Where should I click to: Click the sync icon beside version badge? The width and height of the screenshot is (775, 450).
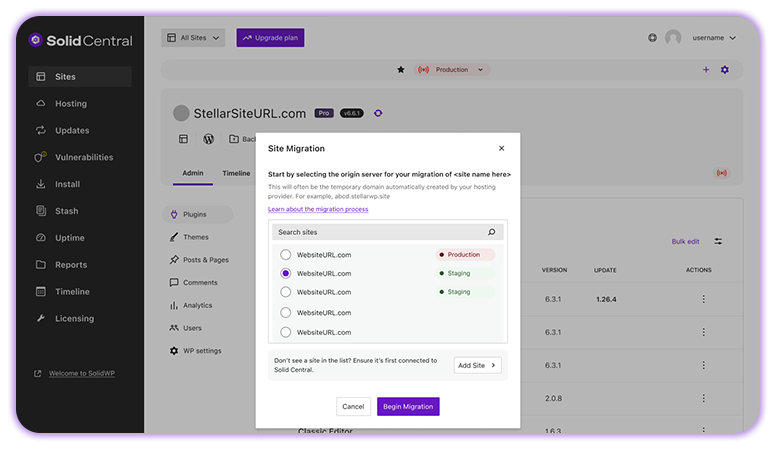pyautogui.click(x=378, y=113)
